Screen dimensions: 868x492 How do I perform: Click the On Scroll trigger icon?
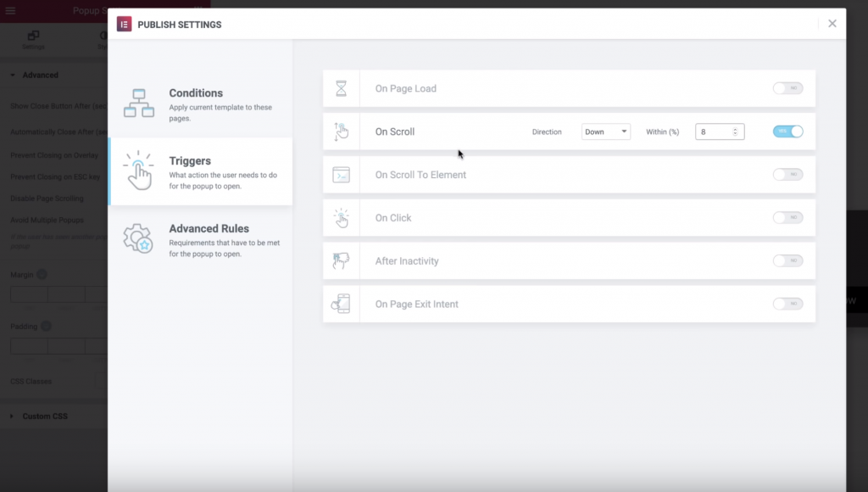[341, 131]
